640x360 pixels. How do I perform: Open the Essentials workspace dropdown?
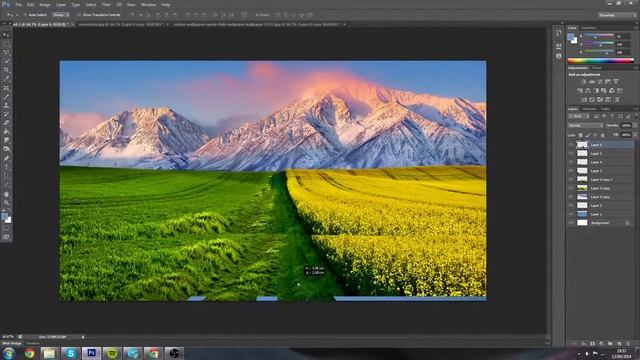[617, 15]
